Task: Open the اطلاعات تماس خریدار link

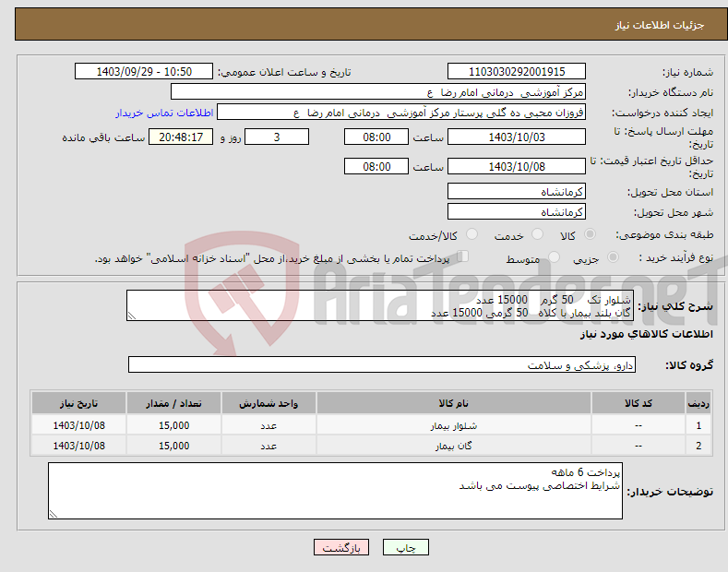Action: (164, 113)
